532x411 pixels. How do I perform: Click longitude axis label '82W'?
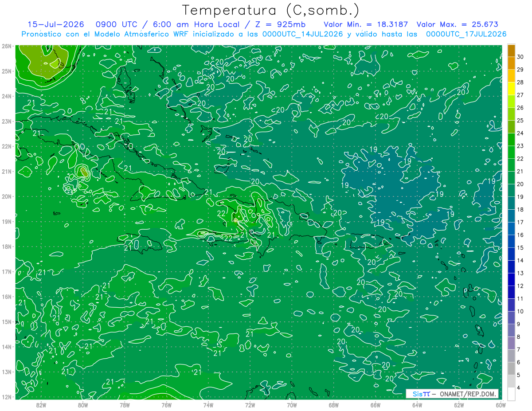coord(41,405)
